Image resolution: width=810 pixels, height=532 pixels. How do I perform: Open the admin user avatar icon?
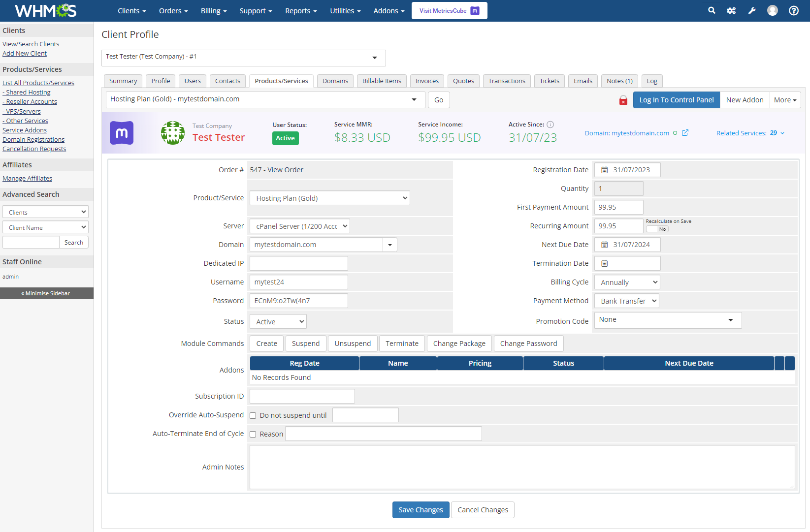click(772, 10)
